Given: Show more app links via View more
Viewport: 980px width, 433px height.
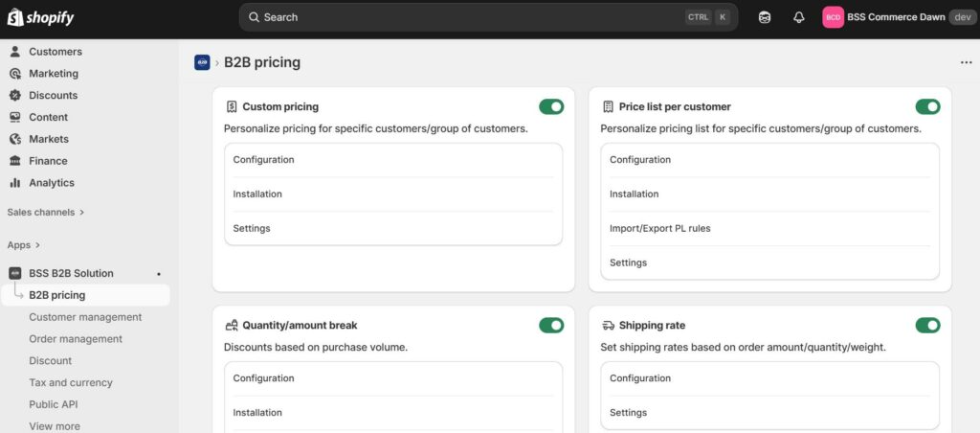Looking at the screenshot, I should click(55, 426).
